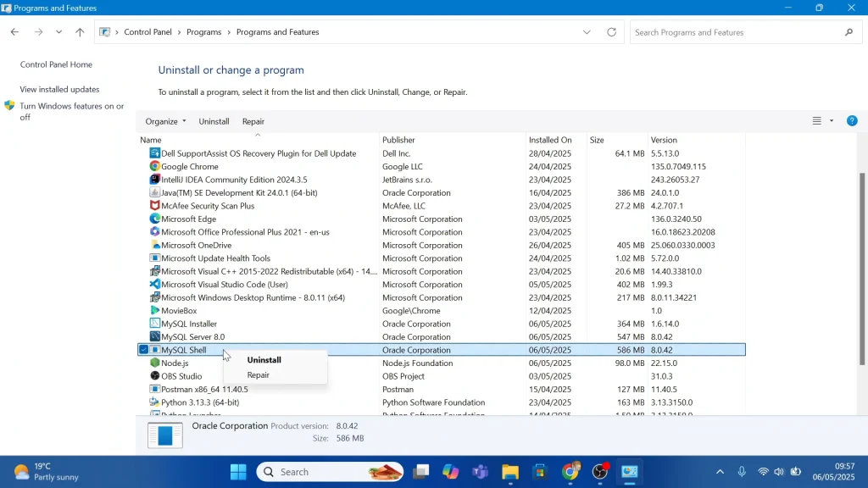Click the Uninstall toolbar button
The image size is (868, 488).
pos(214,121)
